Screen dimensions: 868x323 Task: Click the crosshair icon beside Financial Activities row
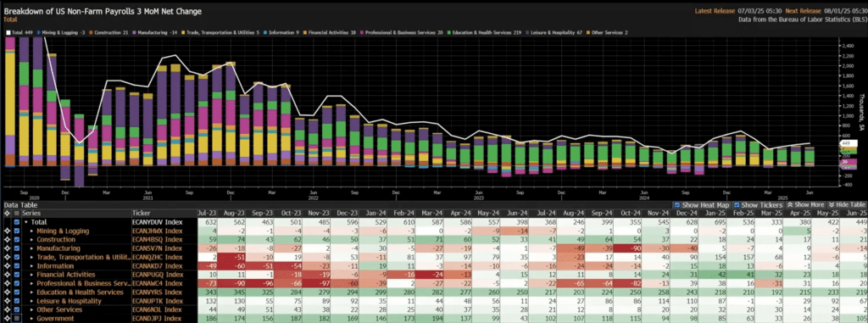coord(6,275)
